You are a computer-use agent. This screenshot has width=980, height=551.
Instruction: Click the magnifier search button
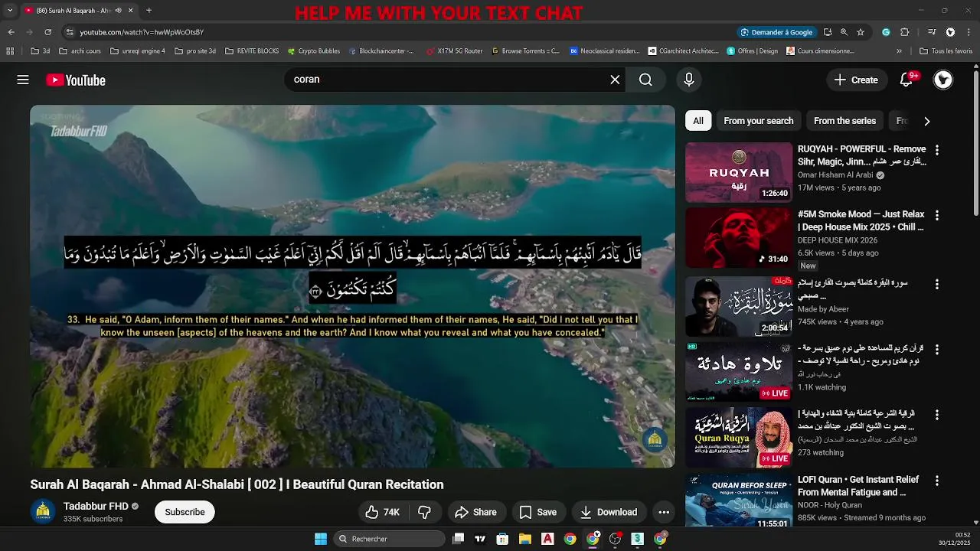tap(645, 80)
